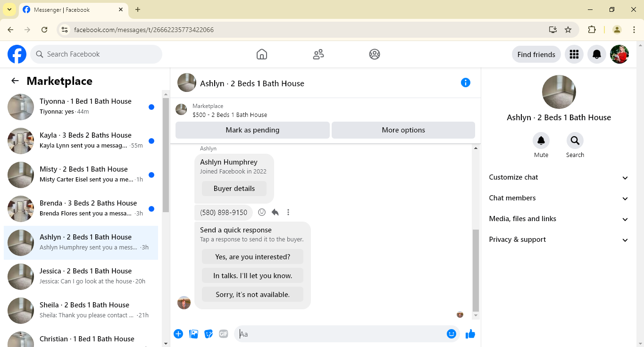Open Buyer details for Ashlyn Humphrey
The width and height of the screenshot is (644, 347).
234,189
